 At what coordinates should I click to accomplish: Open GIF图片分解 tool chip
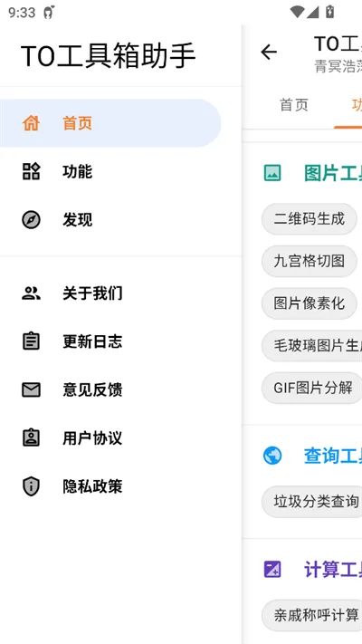[x=312, y=388]
